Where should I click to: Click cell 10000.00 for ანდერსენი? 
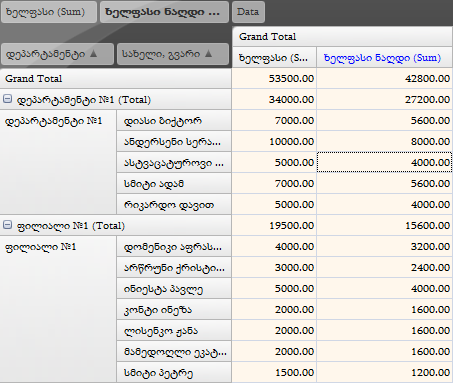click(x=274, y=141)
